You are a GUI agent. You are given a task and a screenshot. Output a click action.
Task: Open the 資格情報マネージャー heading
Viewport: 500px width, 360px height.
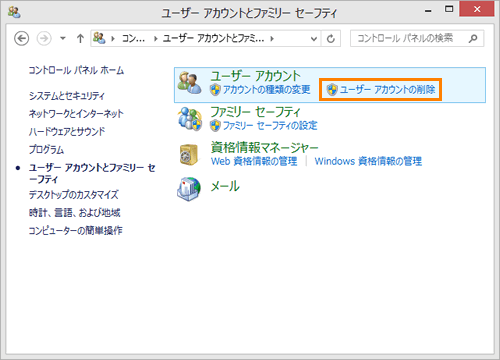click(x=265, y=148)
